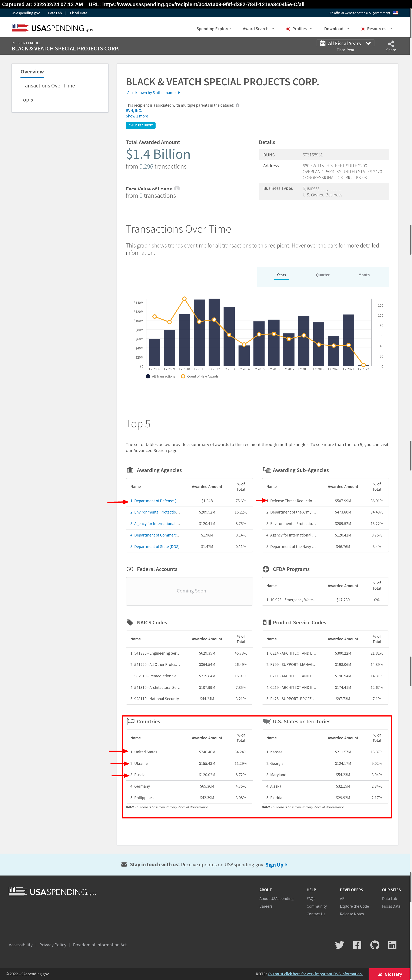Open the Twitter icon in footer

click(x=339, y=945)
